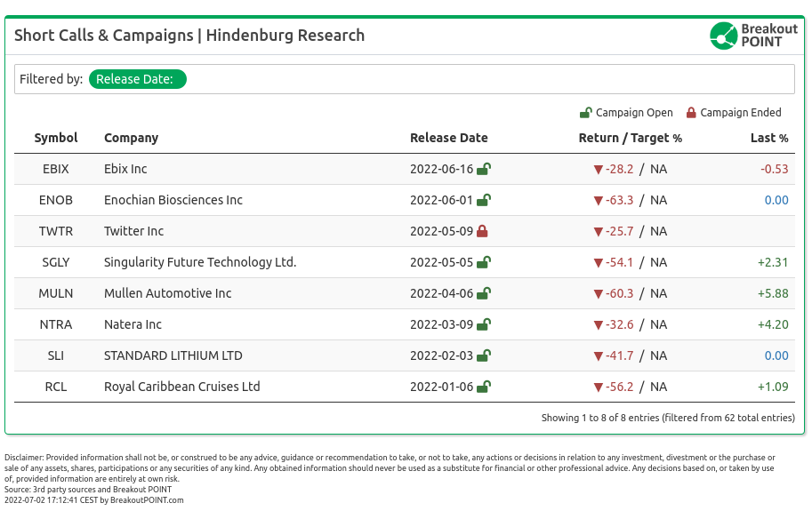This screenshot has width=812, height=519.
Task: Open the EBIX symbol entry
Action: tap(56, 169)
